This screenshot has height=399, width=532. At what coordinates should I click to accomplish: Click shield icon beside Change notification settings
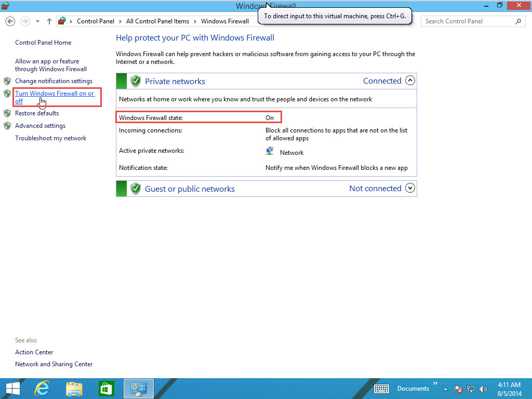pos(7,81)
